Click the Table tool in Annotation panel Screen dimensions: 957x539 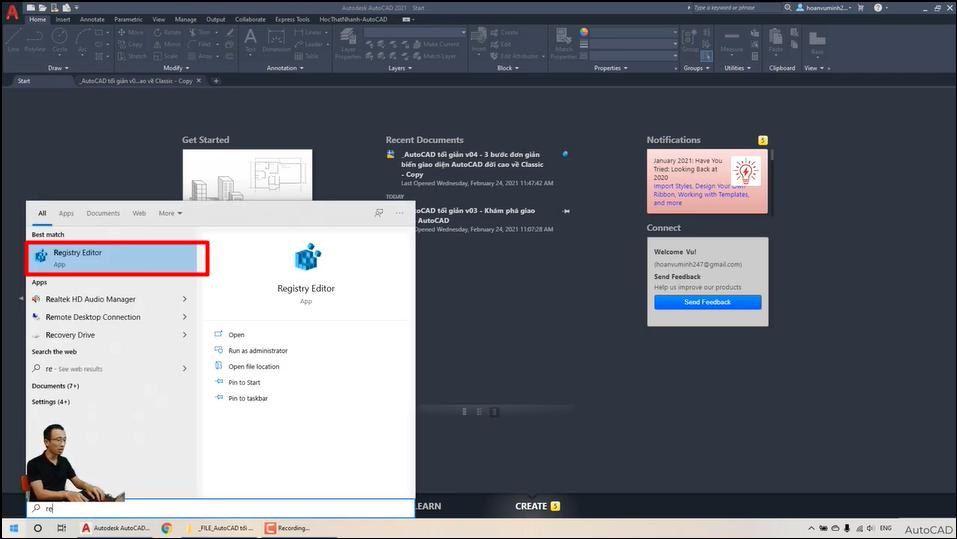306,56
